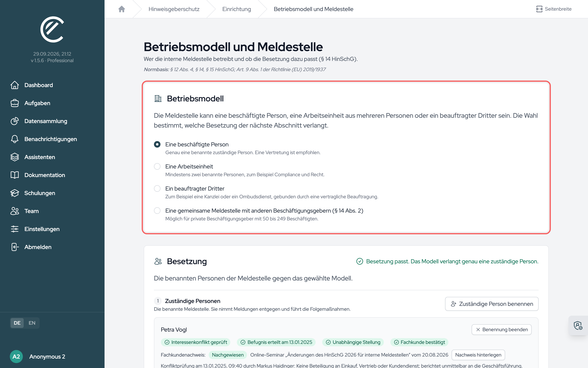The height and width of the screenshot is (368, 588).
Task: Select gemeinsame Meldestelle radio option
Action: click(157, 211)
